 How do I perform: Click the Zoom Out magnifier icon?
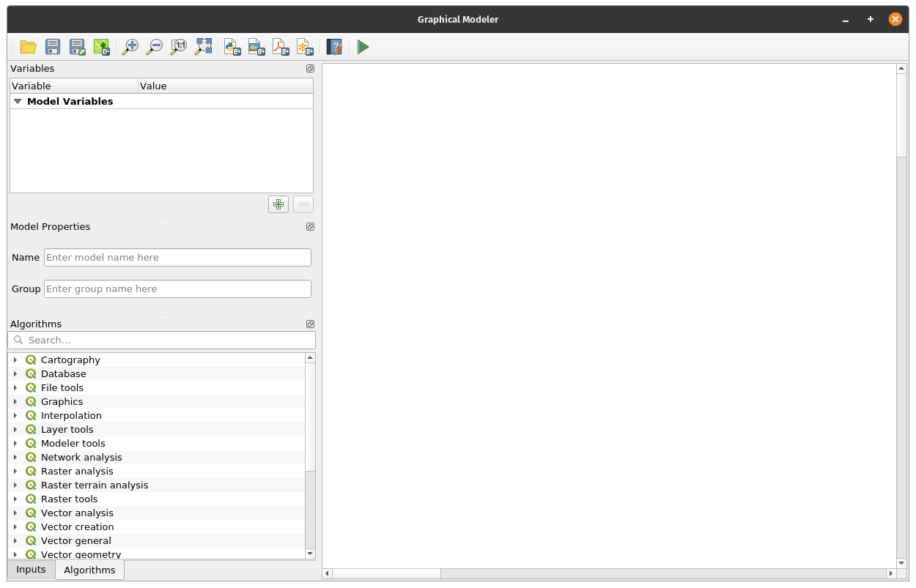(x=155, y=47)
